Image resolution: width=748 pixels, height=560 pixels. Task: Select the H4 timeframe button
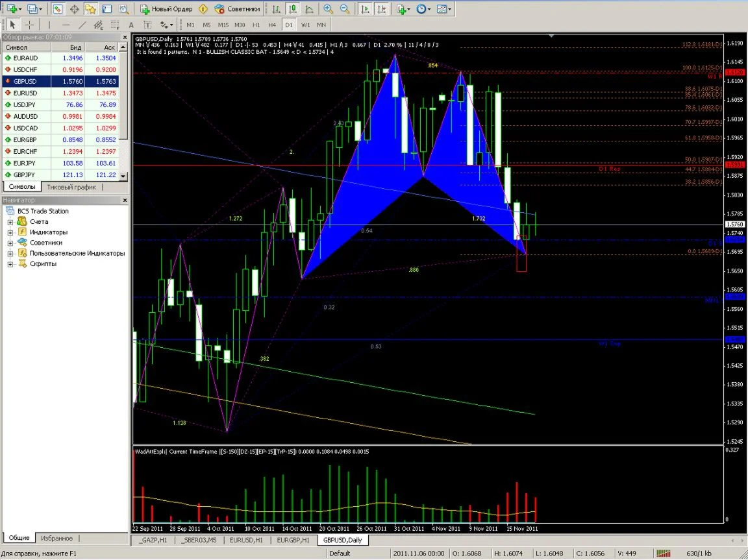(272, 25)
